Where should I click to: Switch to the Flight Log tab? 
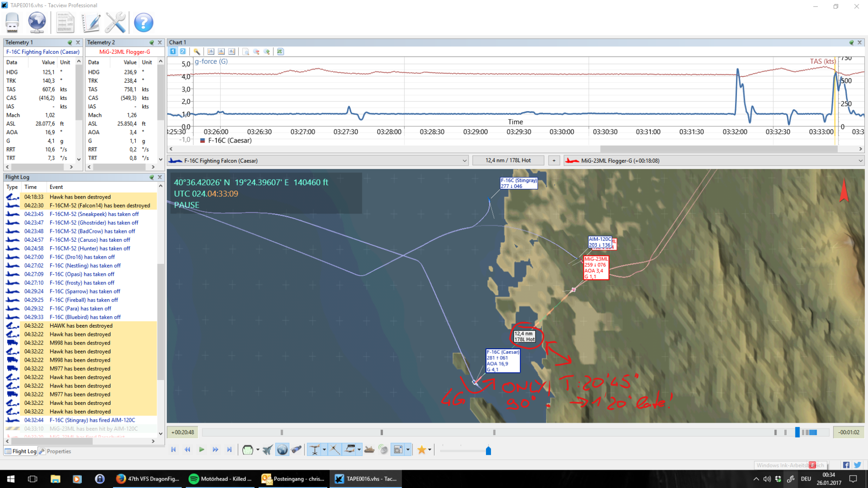(x=21, y=451)
